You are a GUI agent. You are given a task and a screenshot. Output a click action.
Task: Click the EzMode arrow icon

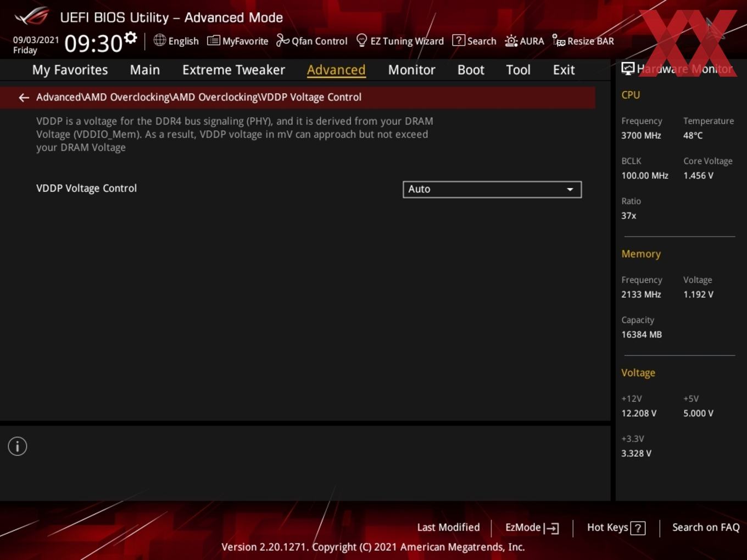click(551, 528)
